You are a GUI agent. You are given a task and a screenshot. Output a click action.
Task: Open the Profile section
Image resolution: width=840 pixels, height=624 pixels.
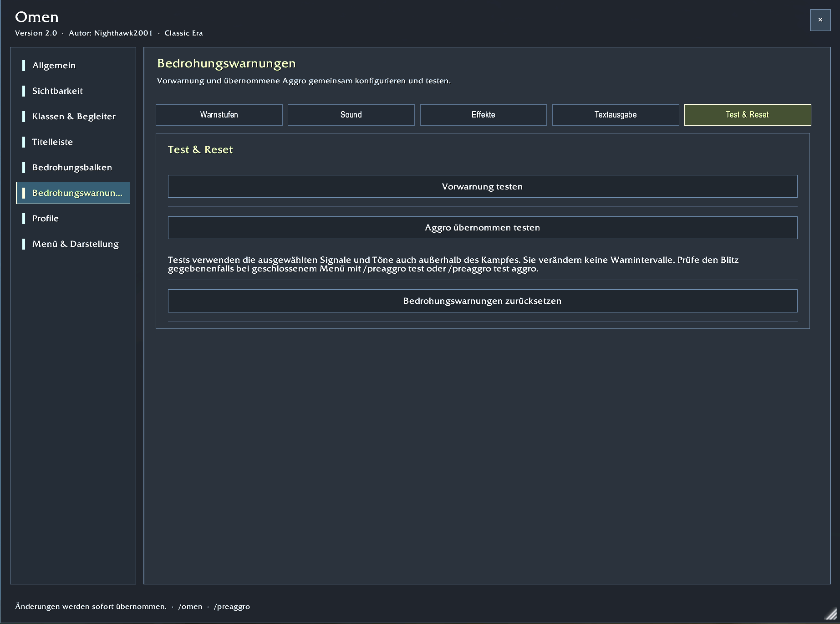(x=73, y=219)
